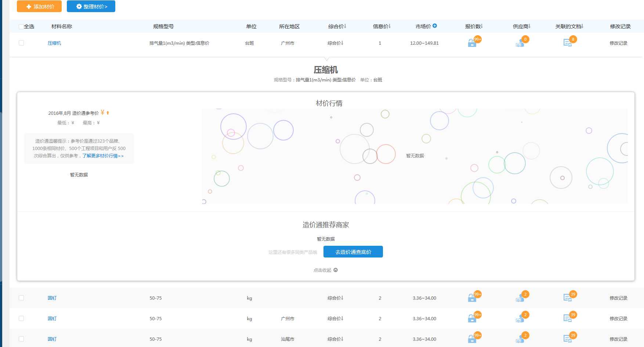Screen dimensions: 644x347
Task: Open 圆钉 link in 汕尾市 row
Action: click(52, 339)
